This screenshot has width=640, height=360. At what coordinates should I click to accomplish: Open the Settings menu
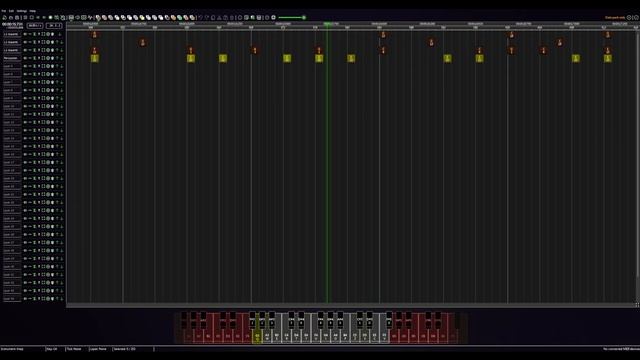(22, 11)
